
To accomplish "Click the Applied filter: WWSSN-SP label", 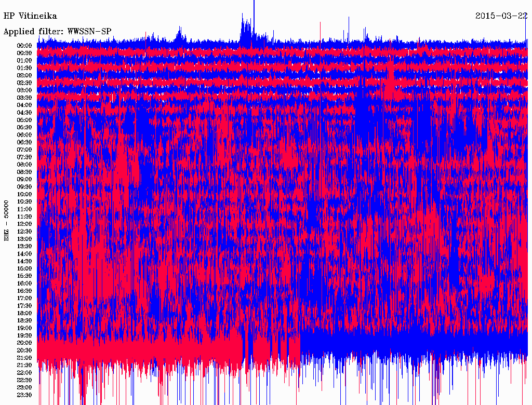I will [57, 32].
